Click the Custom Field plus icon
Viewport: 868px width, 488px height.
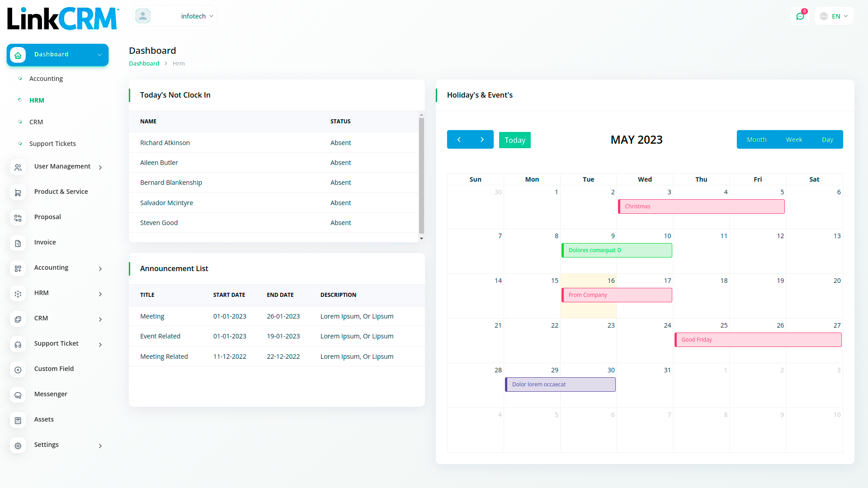tap(18, 370)
